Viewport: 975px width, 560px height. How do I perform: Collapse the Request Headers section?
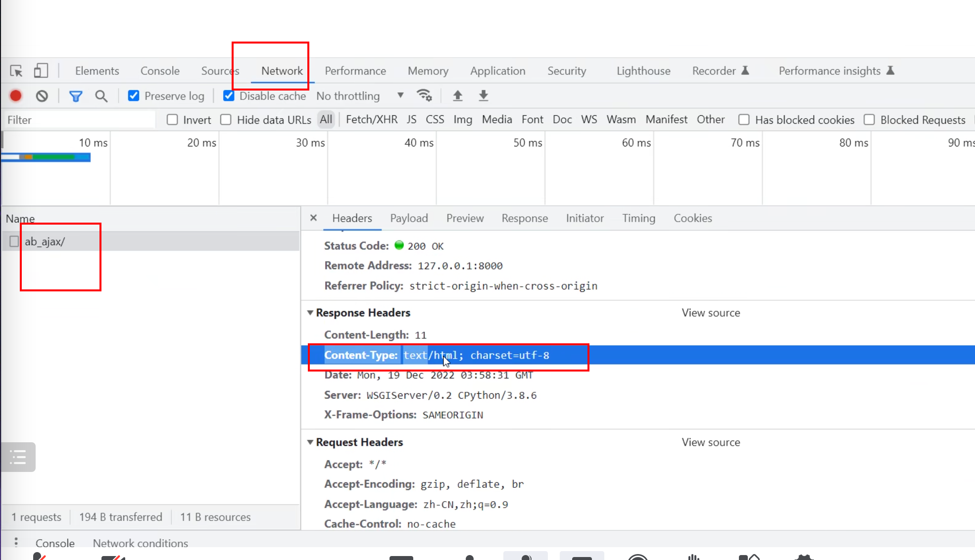click(x=310, y=442)
